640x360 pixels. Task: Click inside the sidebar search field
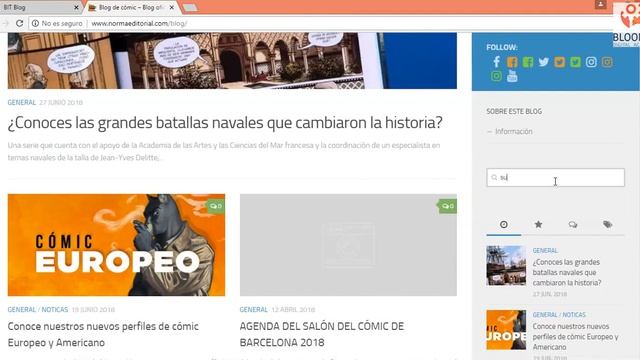point(556,178)
